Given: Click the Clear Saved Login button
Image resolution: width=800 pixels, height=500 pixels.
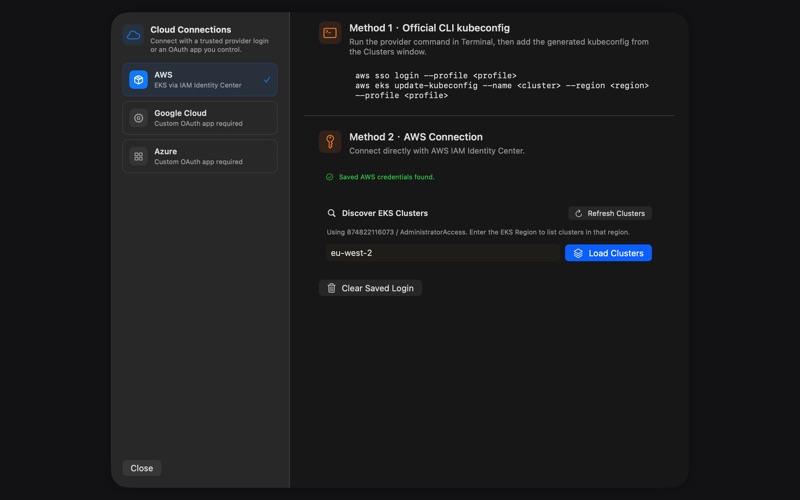Looking at the screenshot, I should 370,288.
